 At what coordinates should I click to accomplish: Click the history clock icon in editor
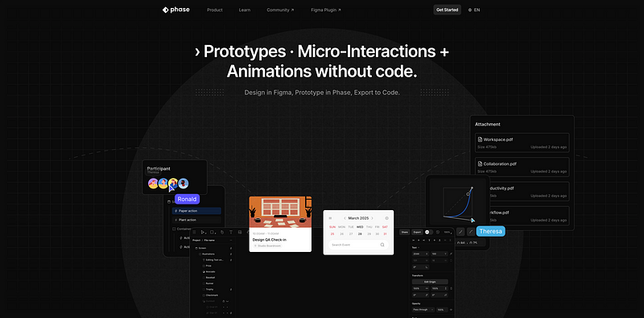(x=438, y=232)
